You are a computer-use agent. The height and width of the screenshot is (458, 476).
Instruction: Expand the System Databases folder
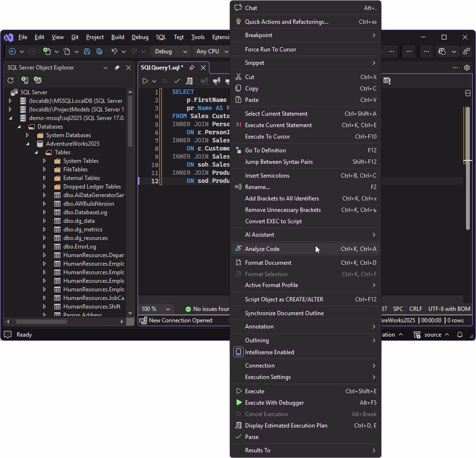pyautogui.click(x=27, y=135)
